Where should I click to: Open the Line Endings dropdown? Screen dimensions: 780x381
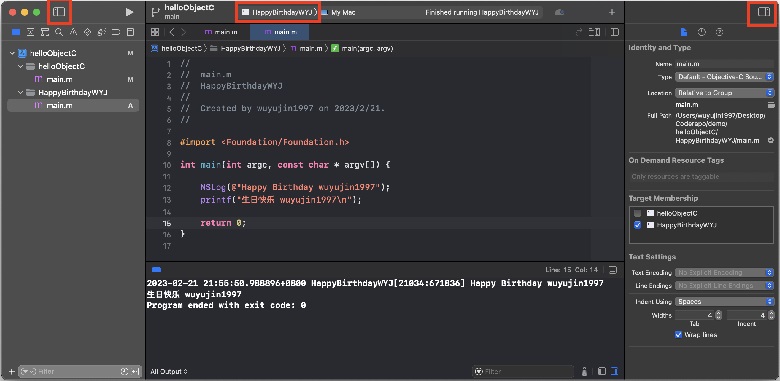(725, 286)
